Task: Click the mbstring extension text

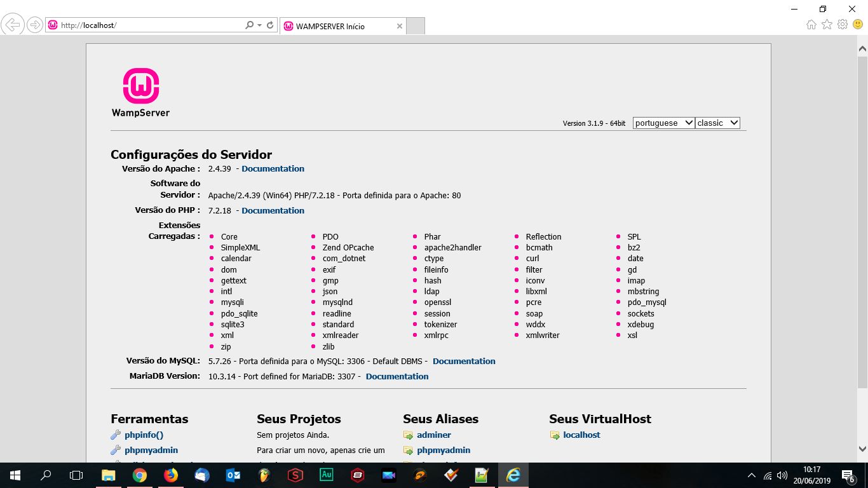Action: click(643, 292)
